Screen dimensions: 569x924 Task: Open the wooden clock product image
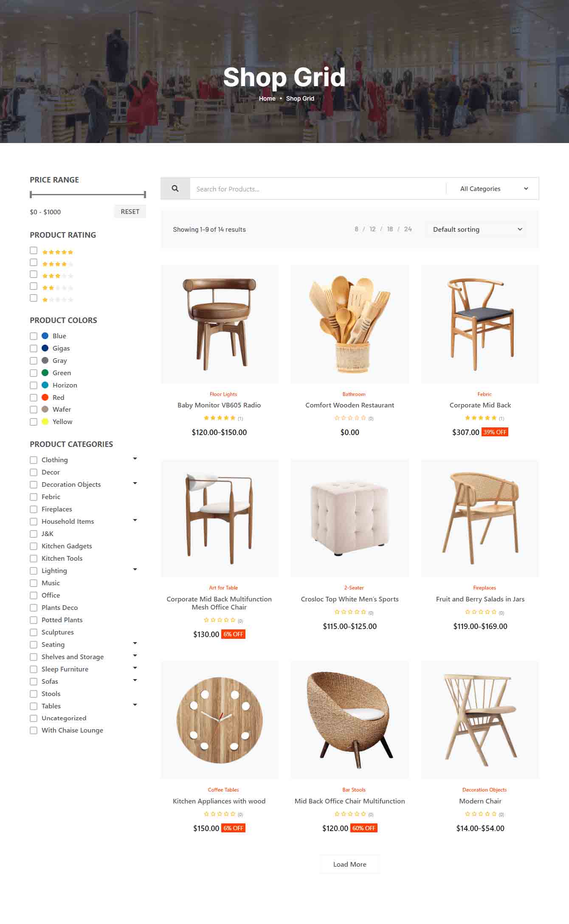tap(220, 720)
